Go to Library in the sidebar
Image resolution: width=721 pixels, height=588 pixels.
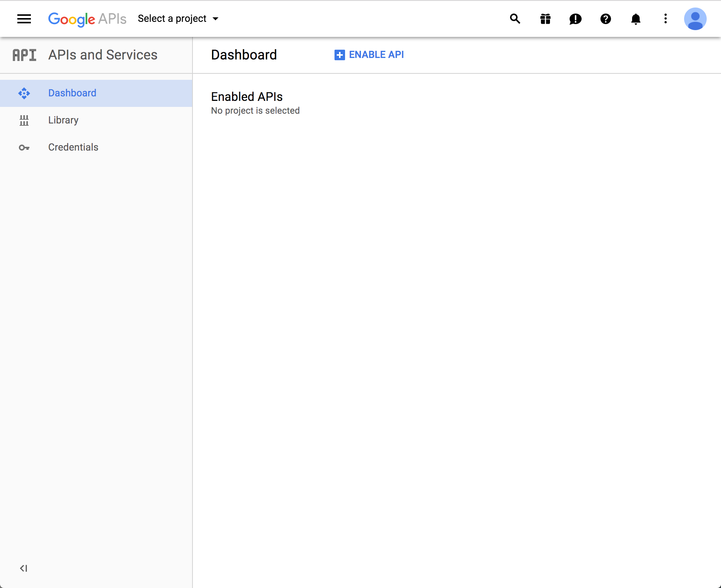(63, 120)
